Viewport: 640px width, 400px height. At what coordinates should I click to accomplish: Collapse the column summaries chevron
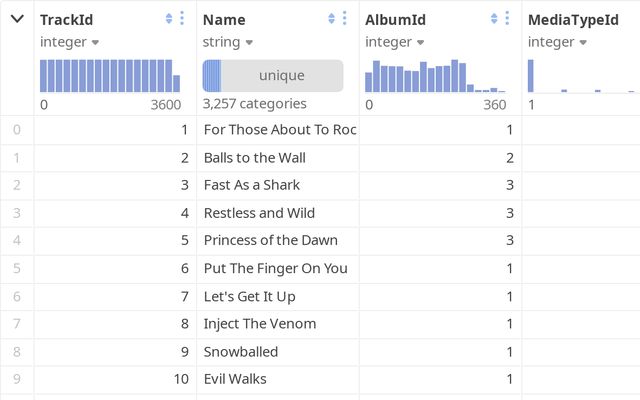[17, 19]
